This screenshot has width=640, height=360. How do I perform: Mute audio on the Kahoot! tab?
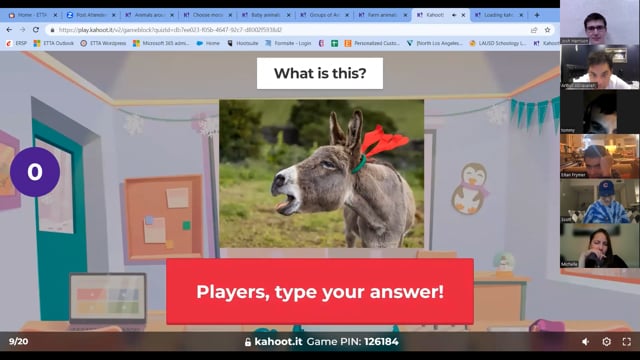454,15
